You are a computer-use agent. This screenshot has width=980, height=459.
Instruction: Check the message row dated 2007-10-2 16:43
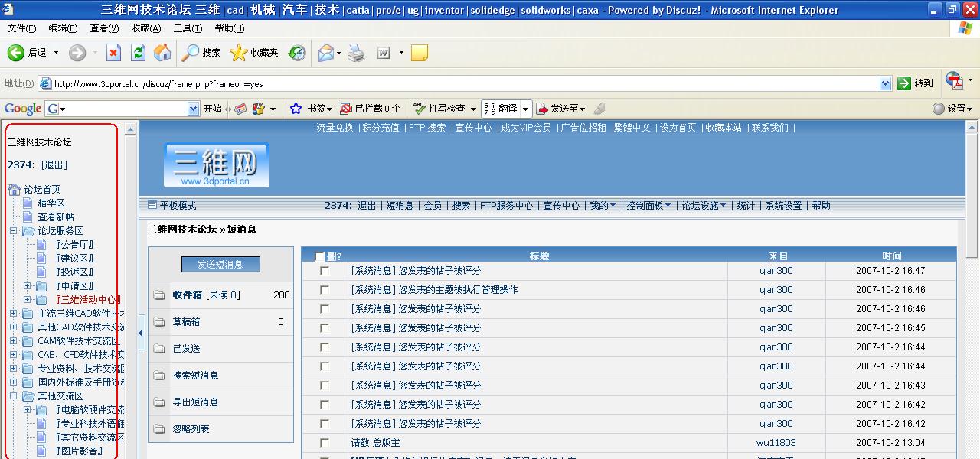[x=325, y=386]
